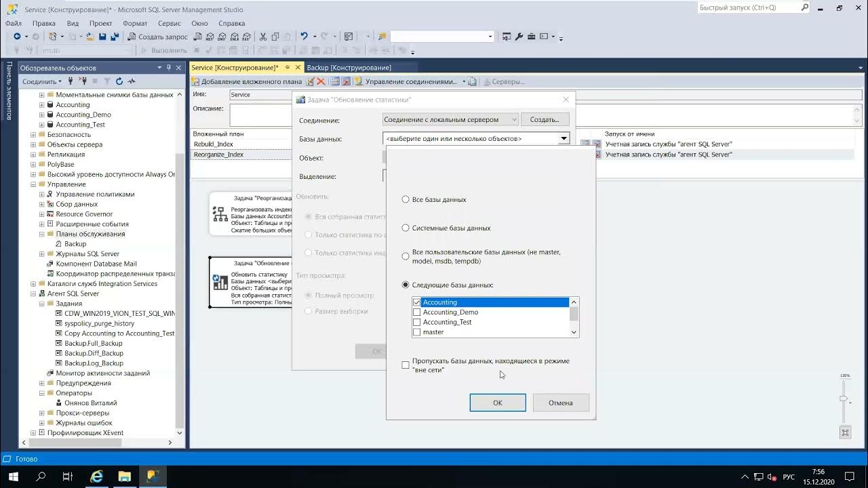The width and height of the screenshot is (868, 488).
Task: Select the 'Следующие базы данных' radio button
Action: pyautogui.click(x=406, y=285)
